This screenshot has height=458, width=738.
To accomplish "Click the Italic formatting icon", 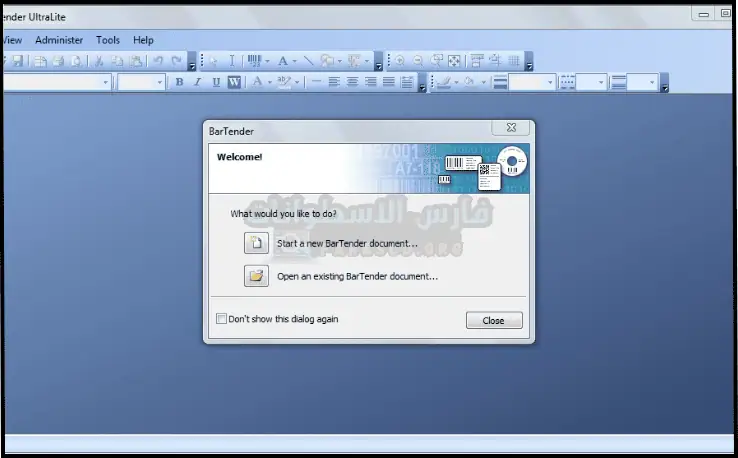I will (197, 82).
